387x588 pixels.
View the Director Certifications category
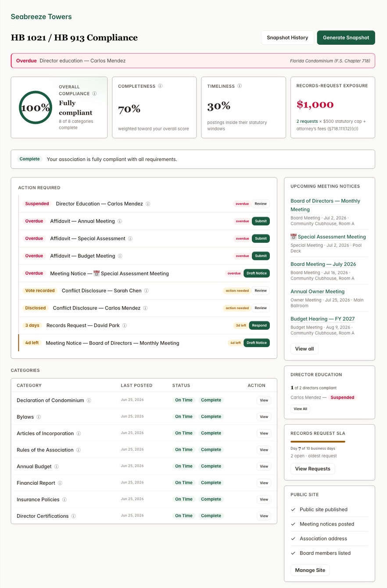coord(264,516)
